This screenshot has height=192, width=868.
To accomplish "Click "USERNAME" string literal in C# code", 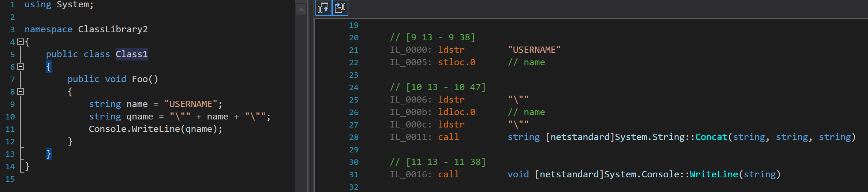I will [191, 104].
